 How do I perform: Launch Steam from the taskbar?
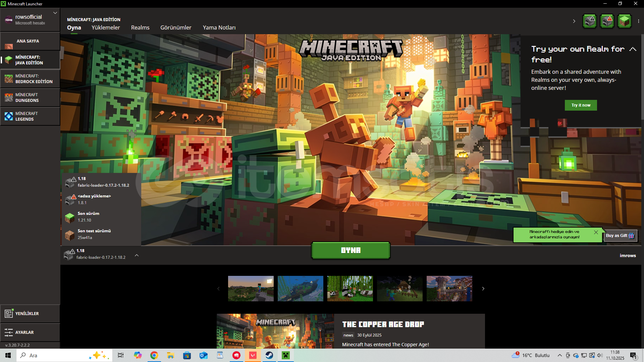click(x=269, y=355)
